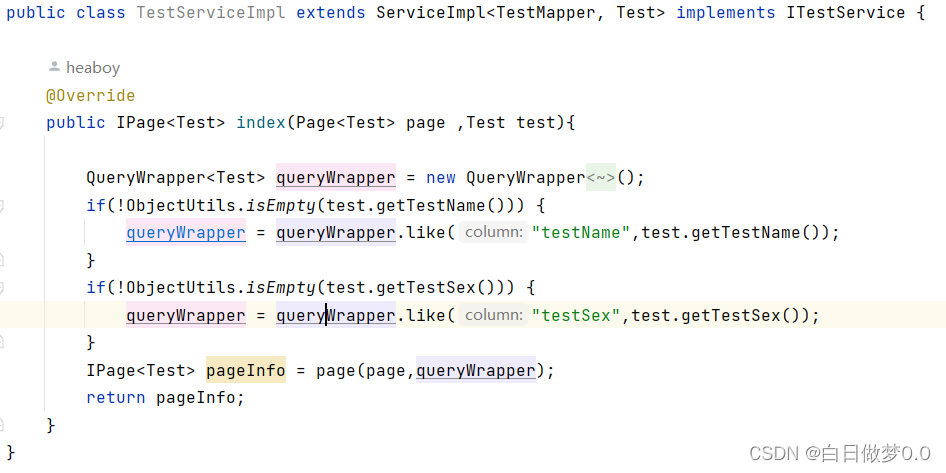Viewport: 946px width, 473px height.
Task: Click getTestSex() inside the like call
Action: click(741, 315)
